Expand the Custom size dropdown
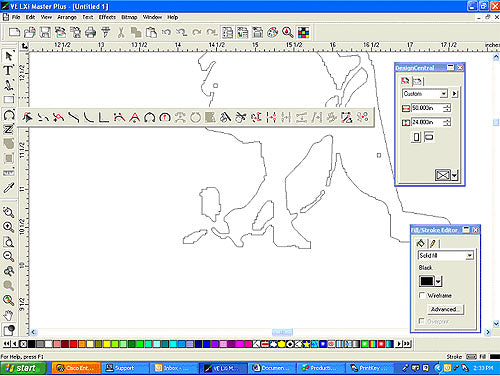The image size is (500, 376). point(443,94)
